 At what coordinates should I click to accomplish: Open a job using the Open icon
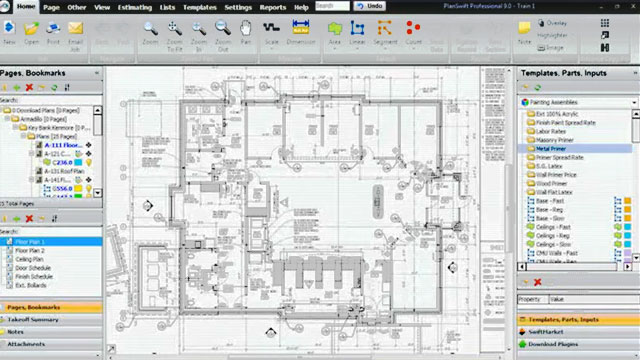(31, 32)
